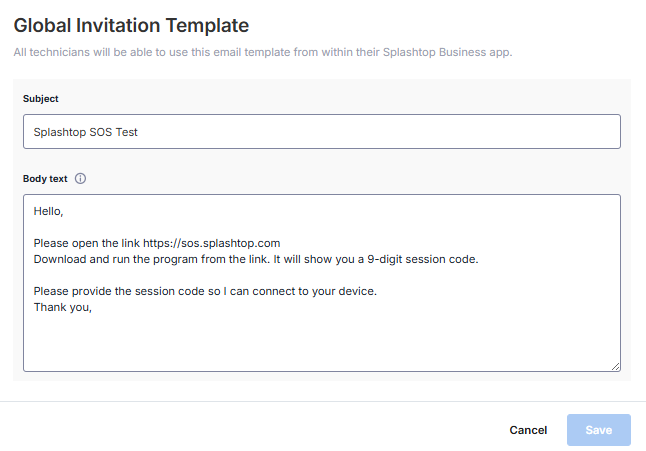
Task: Click the "Thank you," line in the body
Action: (x=63, y=308)
